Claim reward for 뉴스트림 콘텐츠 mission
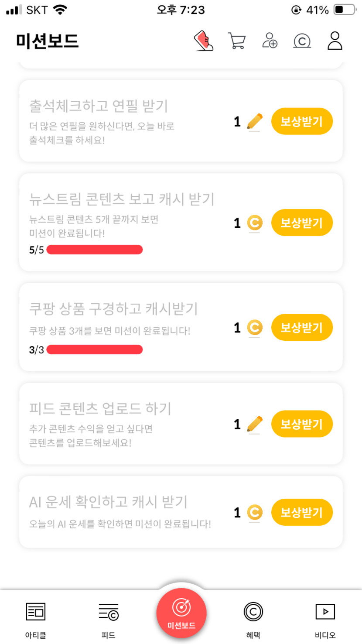 (x=302, y=223)
